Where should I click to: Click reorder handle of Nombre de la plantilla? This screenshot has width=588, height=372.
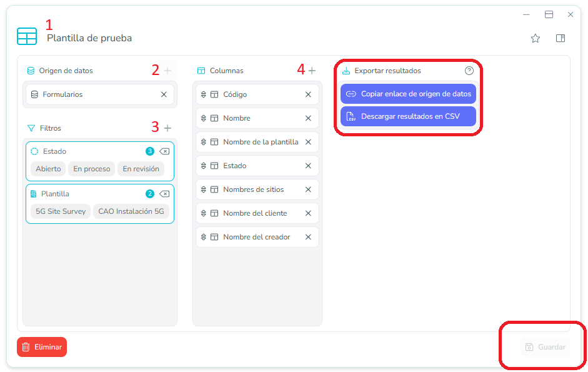pyautogui.click(x=204, y=142)
